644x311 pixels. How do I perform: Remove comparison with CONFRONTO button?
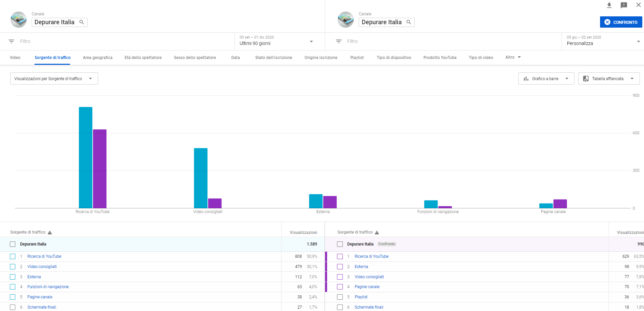pos(621,22)
